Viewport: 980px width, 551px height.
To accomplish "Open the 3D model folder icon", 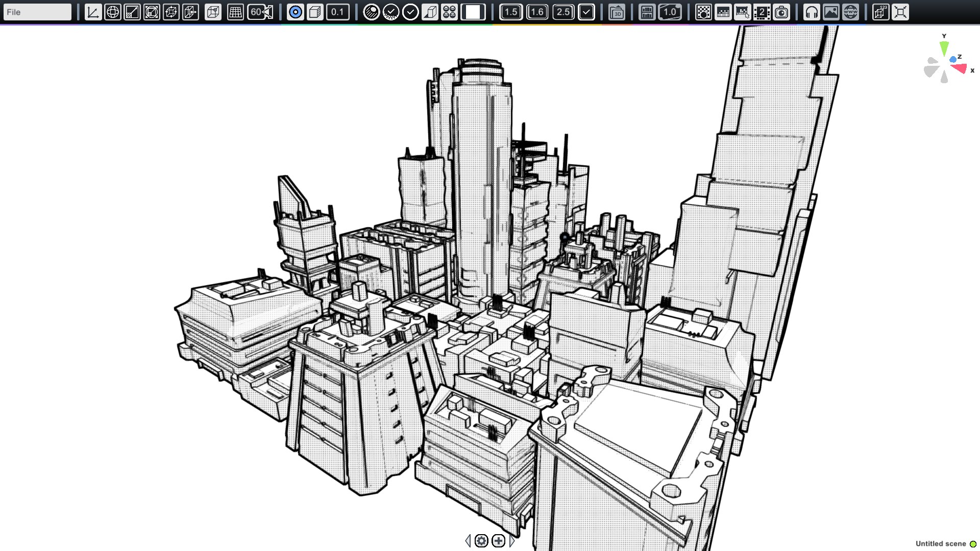I will point(617,12).
